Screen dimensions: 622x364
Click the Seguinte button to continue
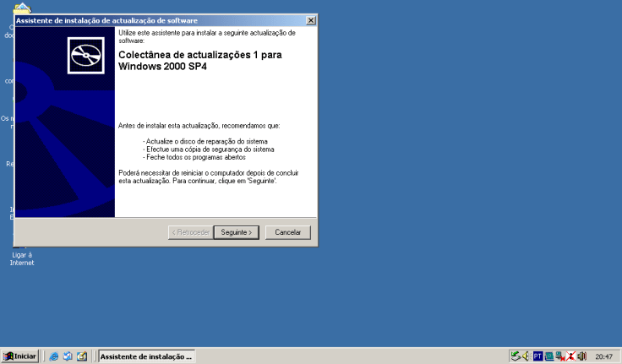tap(235, 232)
